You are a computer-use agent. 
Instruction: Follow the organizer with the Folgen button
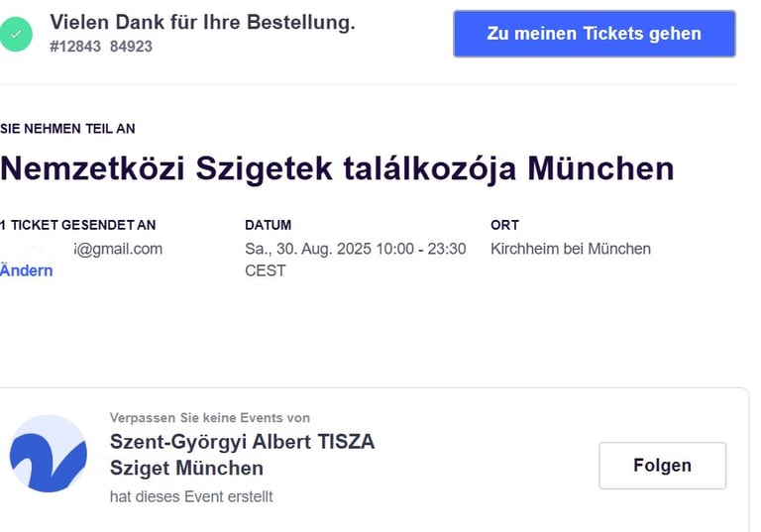663,465
